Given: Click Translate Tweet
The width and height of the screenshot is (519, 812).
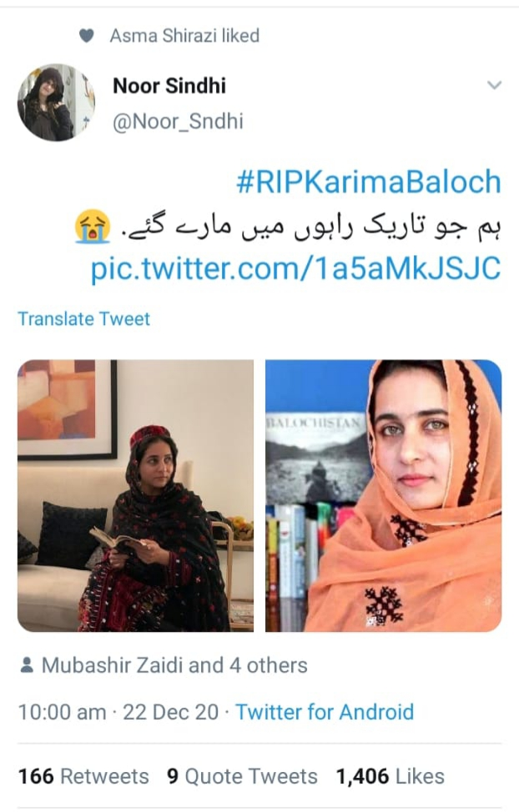Looking at the screenshot, I should pos(84,318).
